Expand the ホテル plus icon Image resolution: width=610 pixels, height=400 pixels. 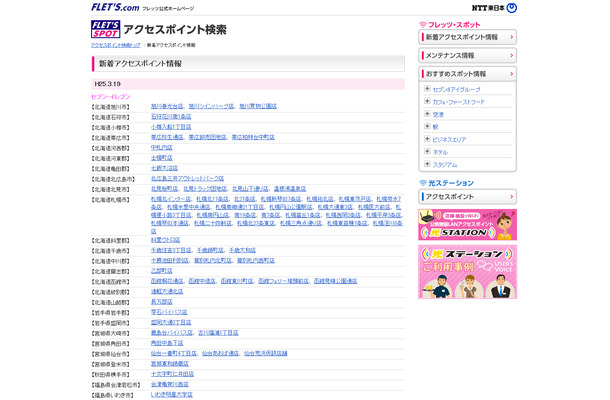pyautogui.click(x=427, y=151)
